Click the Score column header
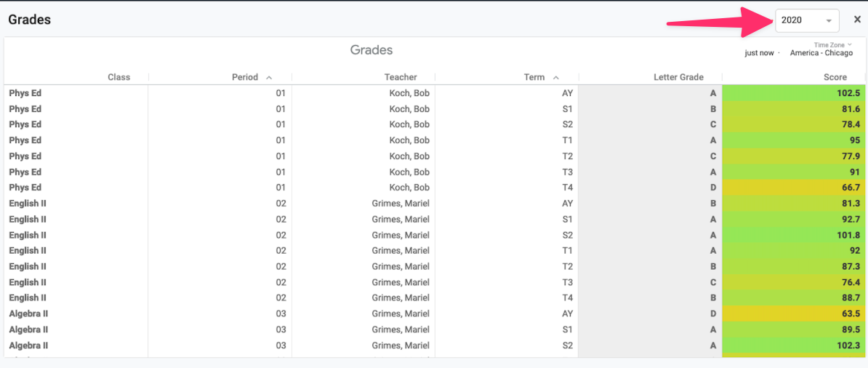868x368 pixels. [x=835, y=77]
